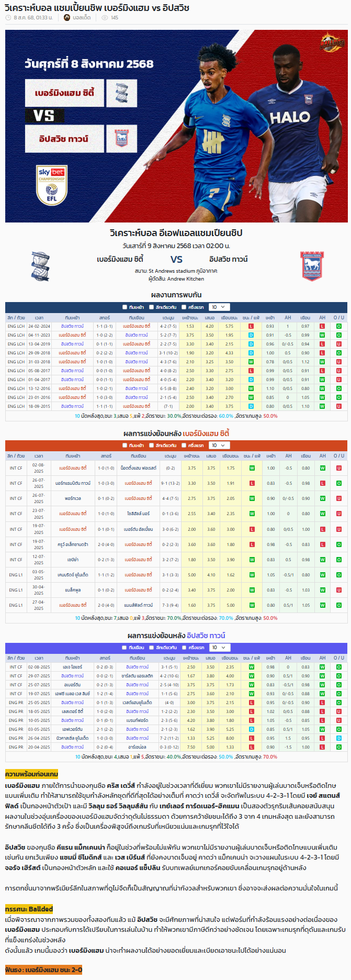Check ครึ่งแรก box in Ipswich form table
The image size is (351, 980).
click(x=184, y=648)
